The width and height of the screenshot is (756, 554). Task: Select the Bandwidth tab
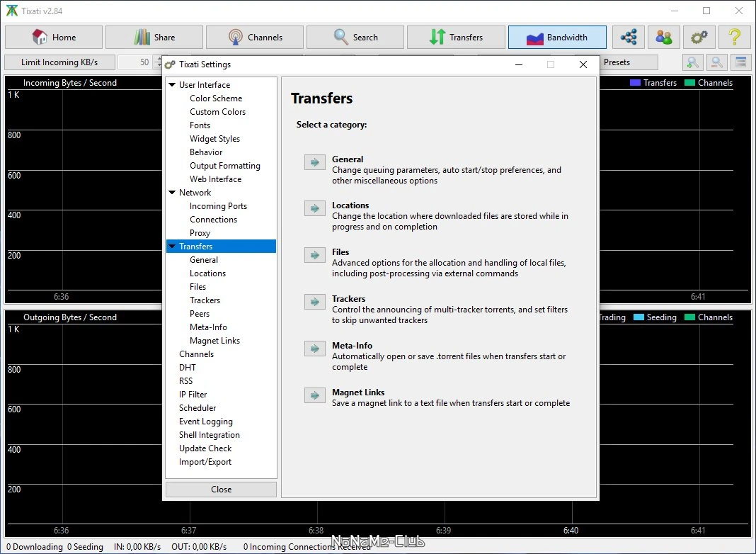(557, 37)
